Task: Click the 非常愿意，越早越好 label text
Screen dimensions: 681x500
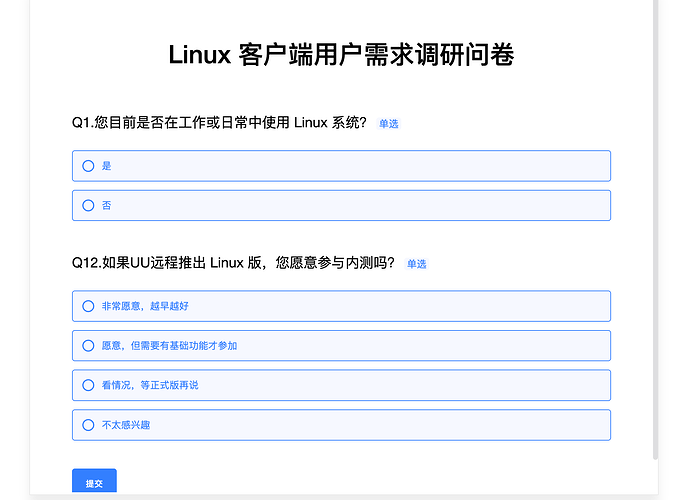Action: [x=145, y=306]
